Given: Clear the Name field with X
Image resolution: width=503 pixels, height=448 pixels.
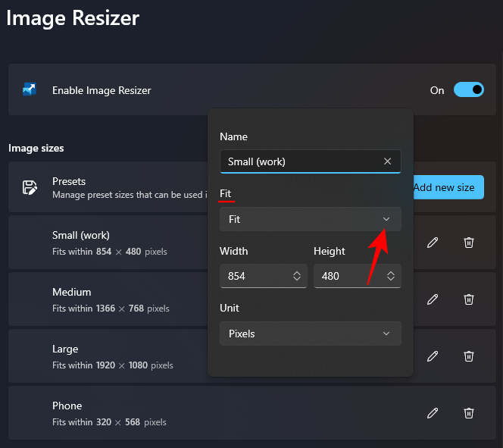Looking at the screenshot, I should pyautogui.click(x=388, y=161).
